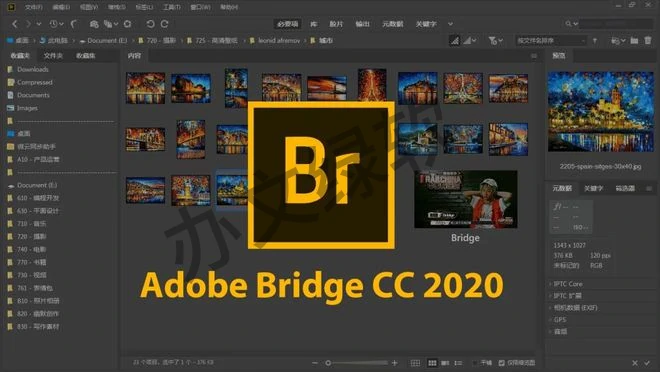Click the batch refine documents icon

tap(109, 24)
